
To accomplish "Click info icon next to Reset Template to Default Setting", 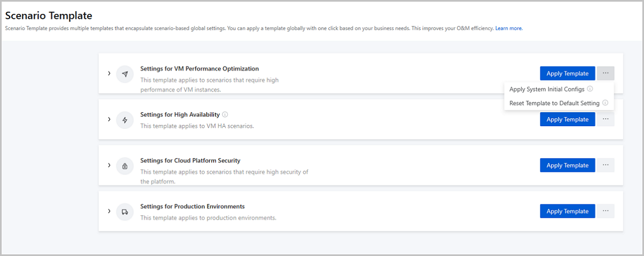I will (x=605, y=103).
